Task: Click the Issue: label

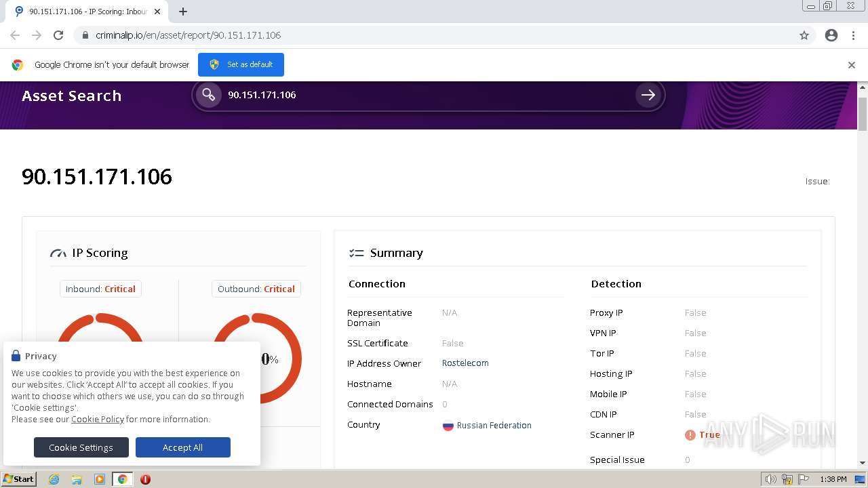Action: (818, 182)
